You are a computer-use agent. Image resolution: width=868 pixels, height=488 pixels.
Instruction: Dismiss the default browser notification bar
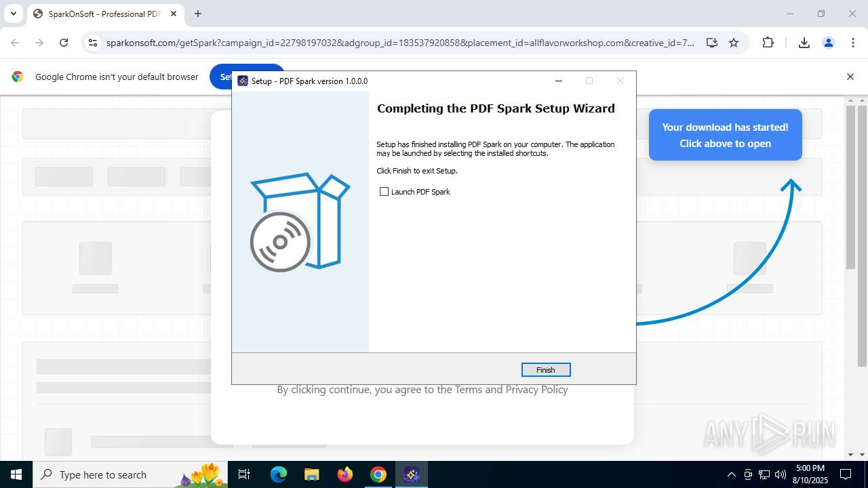(x=850, y=77)
